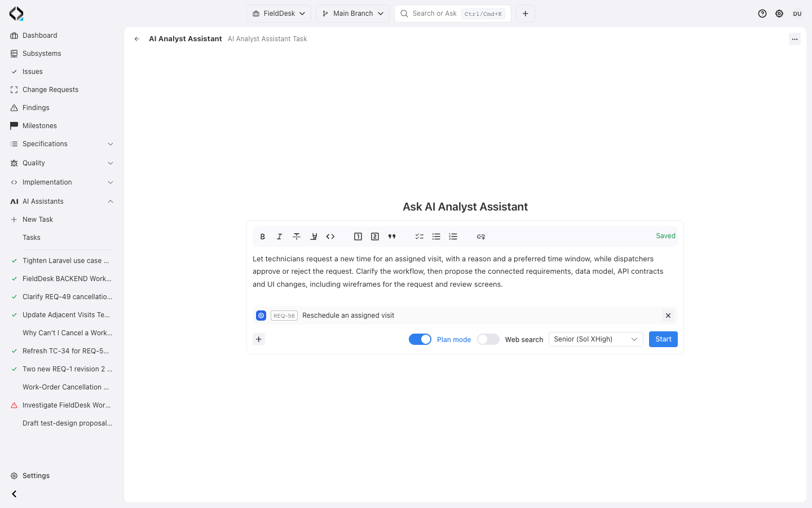Create a New Task in the sidebar

point(62,220)
